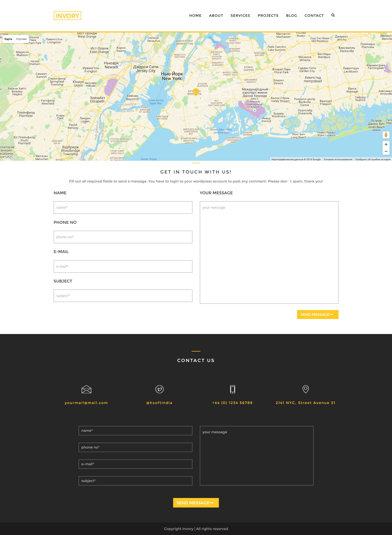Click the name* field in dark footer form
The height and width of the screenshot is (535, 392).
point(135,430)
